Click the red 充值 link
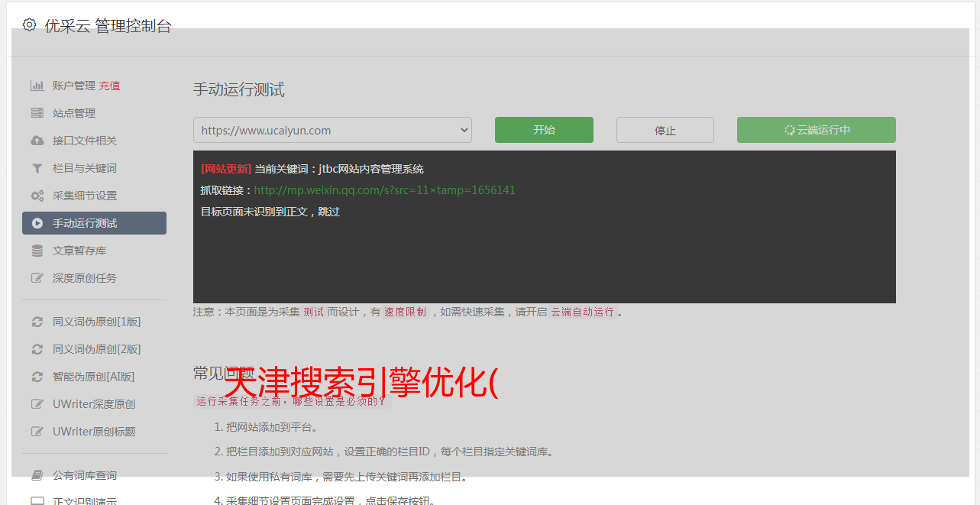Viewport: 980px width, 505px height. click(x=109, y=86)
